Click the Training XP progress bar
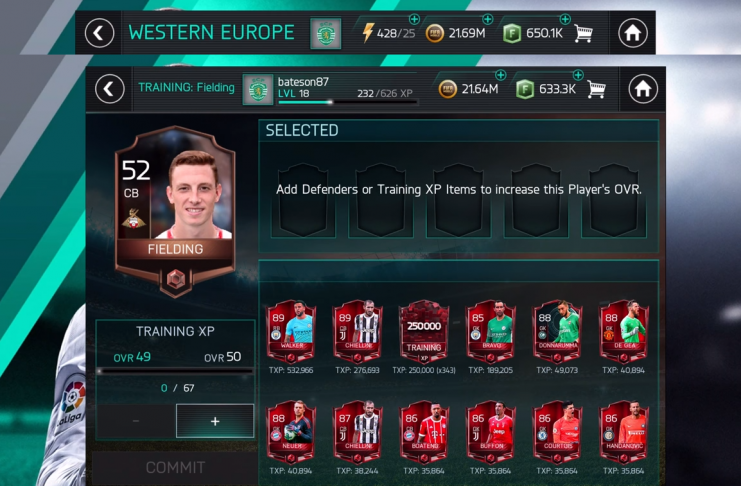 click(x=175, y=372)
